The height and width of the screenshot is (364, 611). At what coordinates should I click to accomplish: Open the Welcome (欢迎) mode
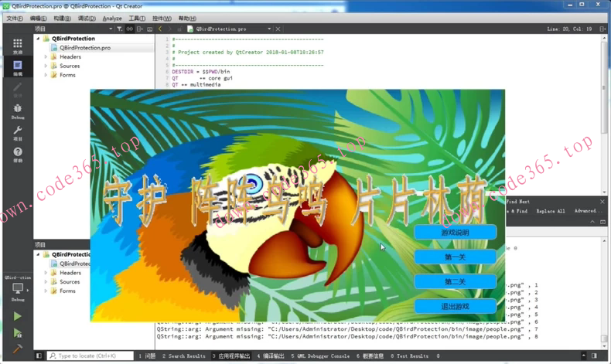17,46
